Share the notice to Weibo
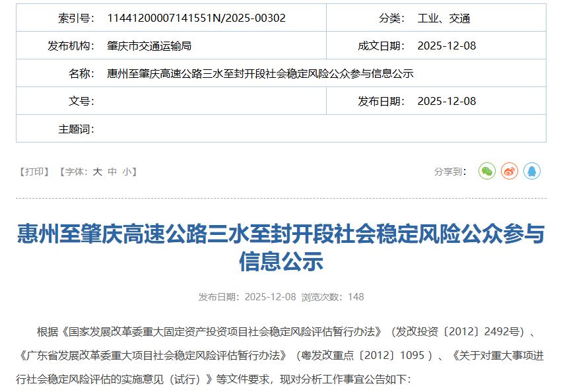Viewport: 563px width, 392px height. tap(510, 171)
